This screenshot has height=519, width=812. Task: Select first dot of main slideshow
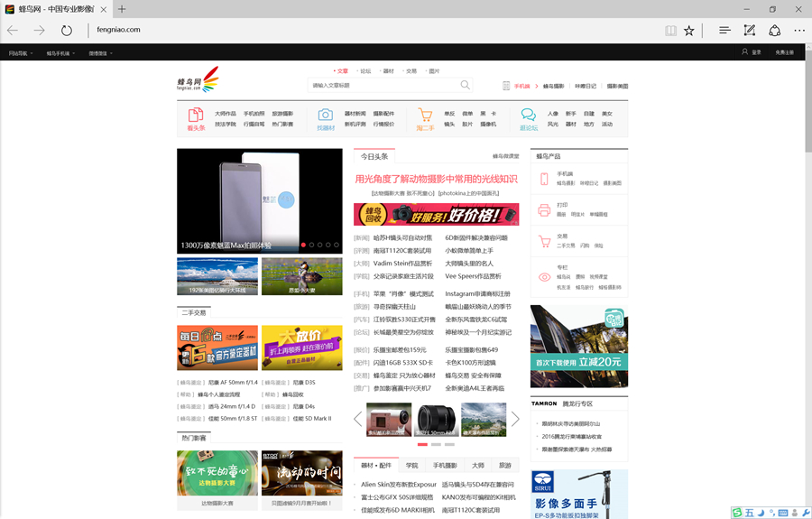(303, 245)
